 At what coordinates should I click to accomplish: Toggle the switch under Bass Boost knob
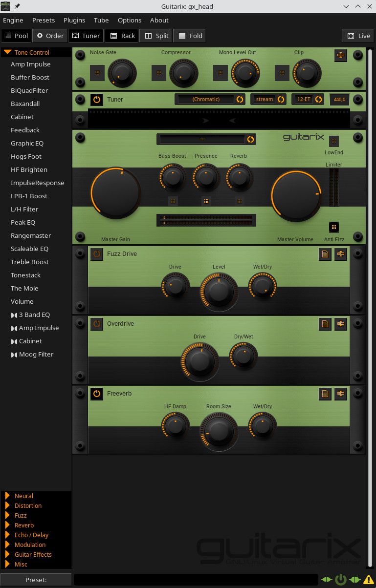click(x=173, y=201)
